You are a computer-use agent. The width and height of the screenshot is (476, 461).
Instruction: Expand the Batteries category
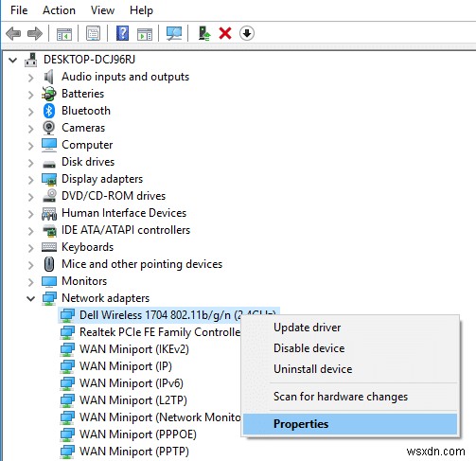(30, 95)
